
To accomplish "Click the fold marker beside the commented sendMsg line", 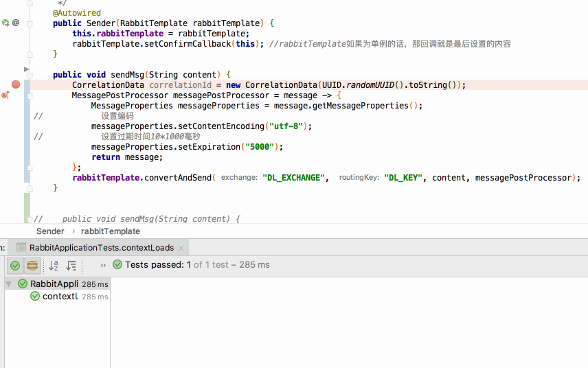I will pos(30,220).
